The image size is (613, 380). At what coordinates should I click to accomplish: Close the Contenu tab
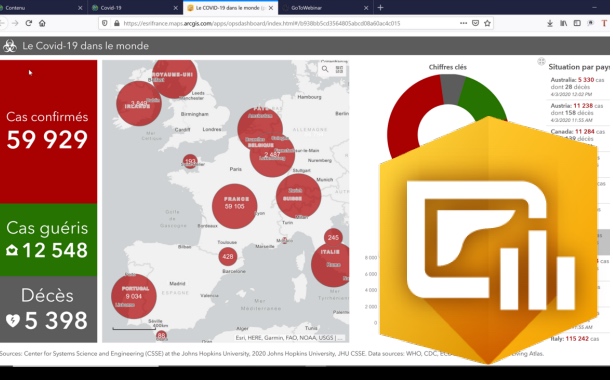[80, 8]
